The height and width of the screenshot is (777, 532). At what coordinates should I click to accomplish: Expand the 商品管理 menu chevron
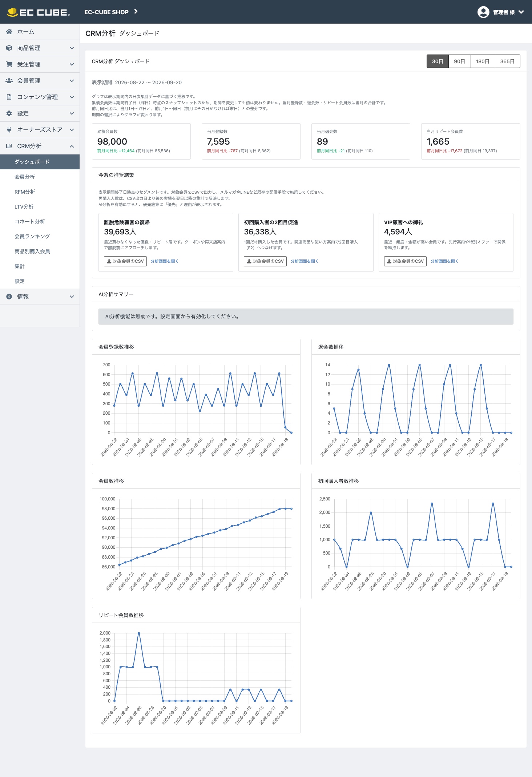click(x=72, y=48)
